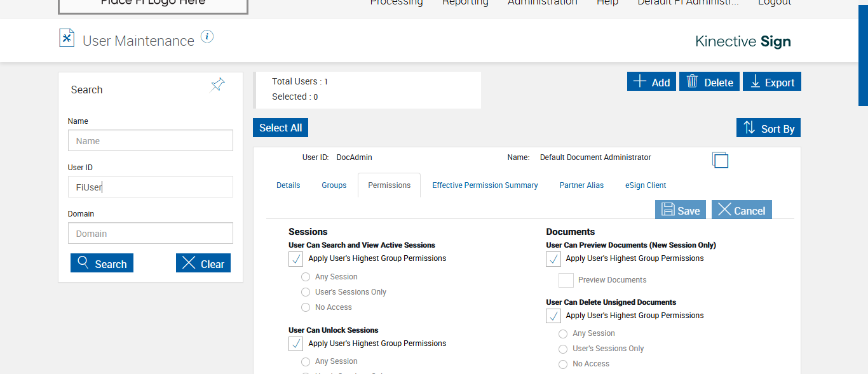Switch to the Effective Permission Summary tab
This screenshot has width=868, height=374.
pyautogui.click(x=485, y=185)
